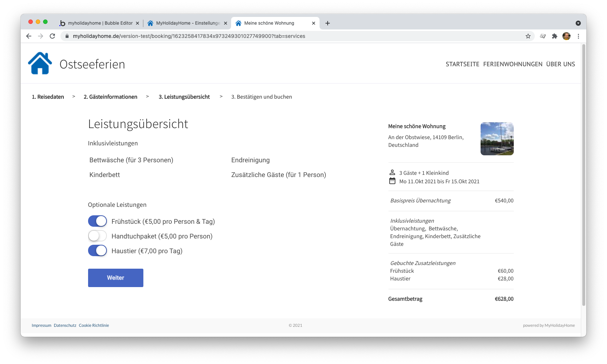Open the browser extensions puzzle icon
The width and height of the screenshot is (607, 364).
[554, 36]
